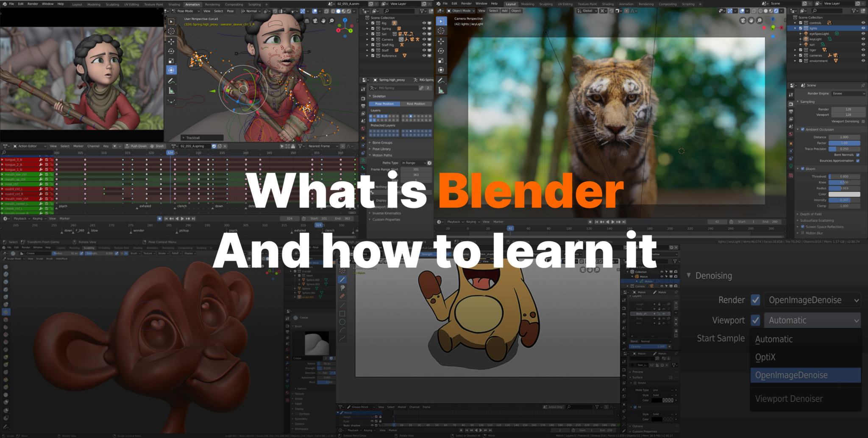Select the Annotate pencil tool beside the character viewport
The image size is (868, 438).
click(171, 81)
